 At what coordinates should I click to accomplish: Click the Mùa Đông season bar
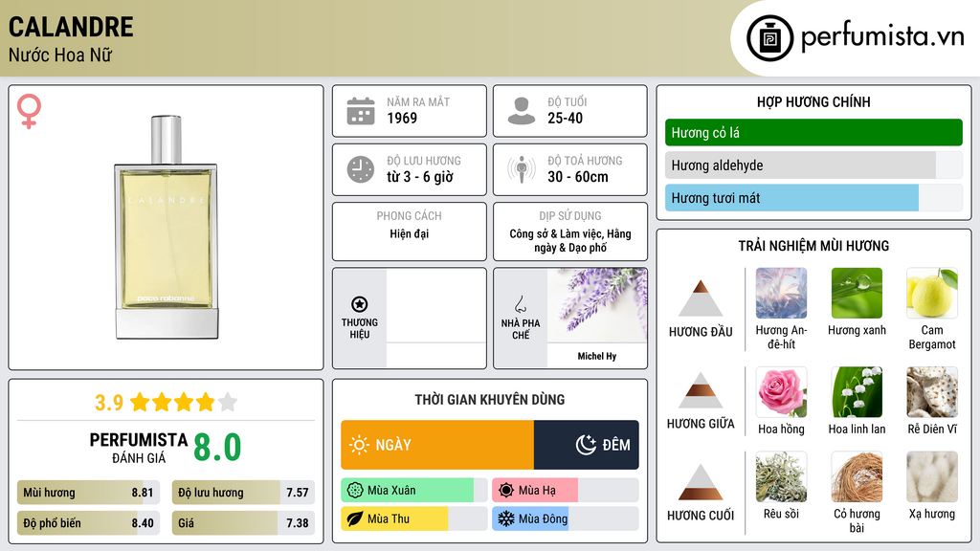coord(566,518)
